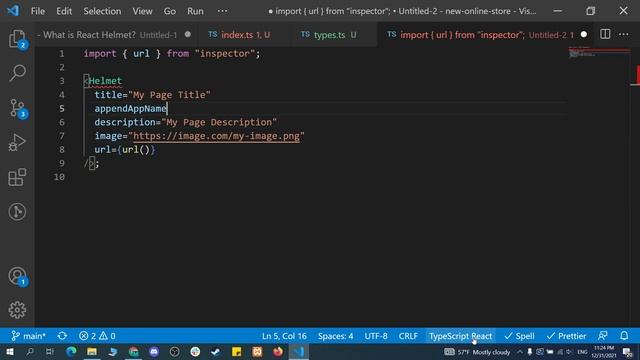The image size is (640, 360).
Task: Open the Explorer view in activity bar
Action: [17, 40]
